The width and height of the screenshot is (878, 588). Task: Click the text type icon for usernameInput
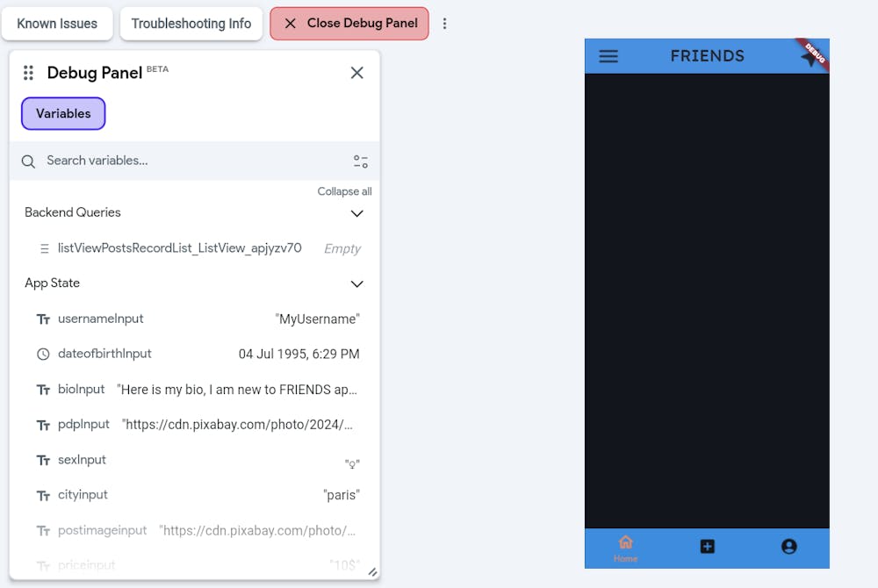(x=43, y=319)
